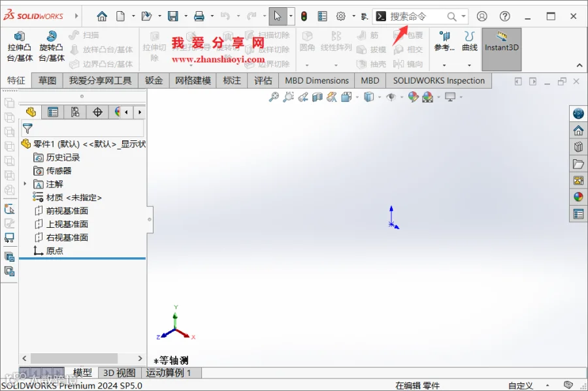This screenshot has height=391, width=588.
Task: Open Reference Geometry tool
Action: tap(444, 42)
